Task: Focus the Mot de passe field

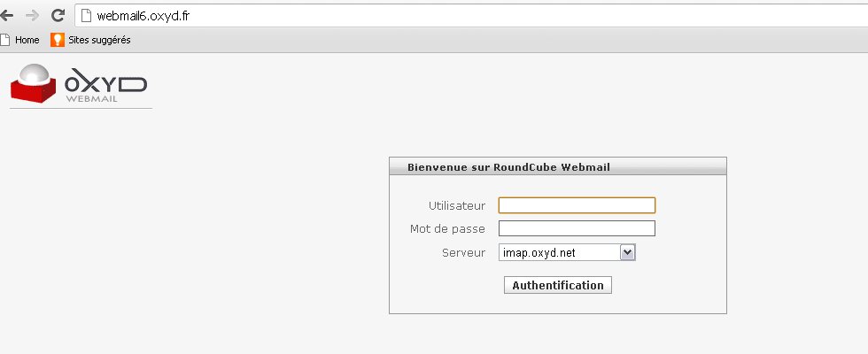Action: [577, 228]
